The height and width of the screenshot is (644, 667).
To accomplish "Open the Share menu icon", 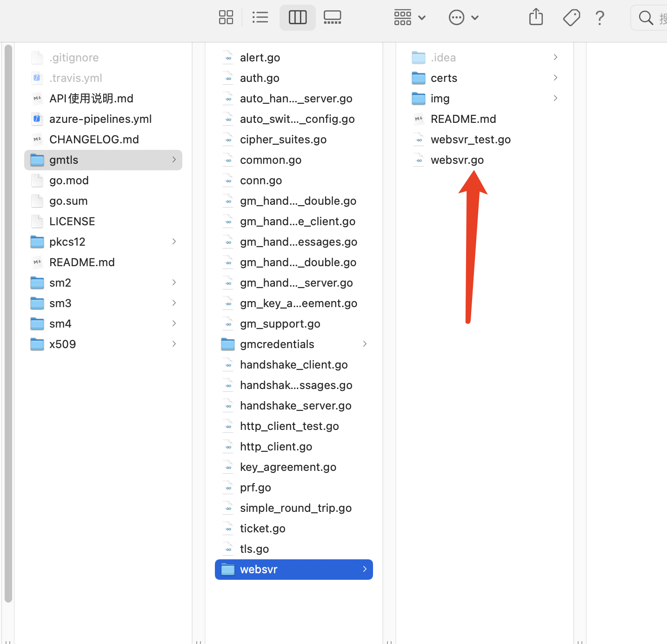I will pyautogui.click(x=535, y=17).
